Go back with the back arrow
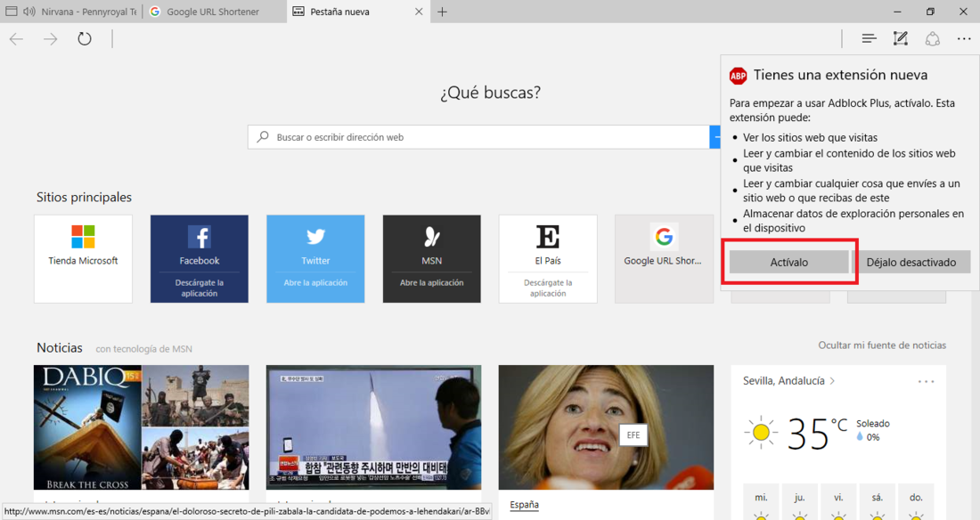Image resolution: width=980 pixels, height=520 pixels. tap(16, 39)
